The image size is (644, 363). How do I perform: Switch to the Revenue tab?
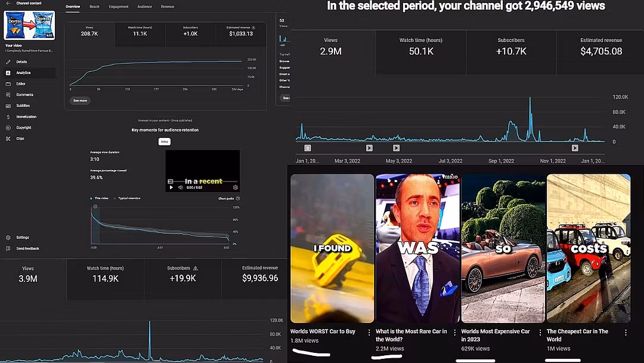(x=168, y=7)
